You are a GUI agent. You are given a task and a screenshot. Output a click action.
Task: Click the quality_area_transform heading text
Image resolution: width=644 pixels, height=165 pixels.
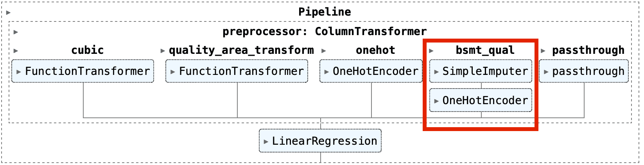pyautogui.click(x=241, y=50)
